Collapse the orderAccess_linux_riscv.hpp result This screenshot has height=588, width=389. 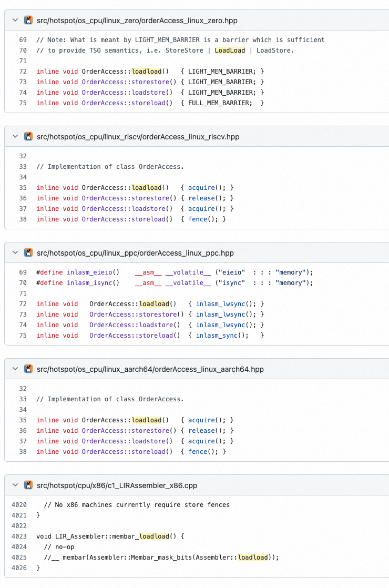[x=15, y=136]
